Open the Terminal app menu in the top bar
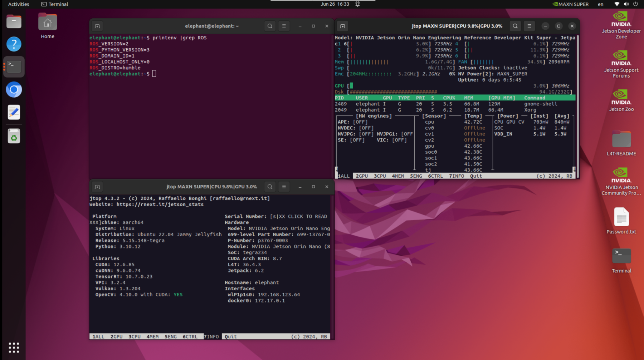 (55, 4)
